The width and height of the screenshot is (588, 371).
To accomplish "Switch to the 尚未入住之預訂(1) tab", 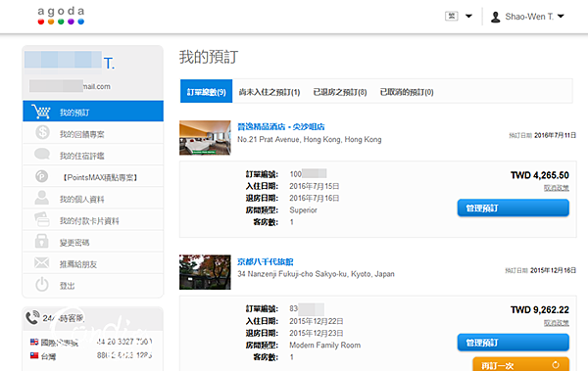I will tap(269, 92).
